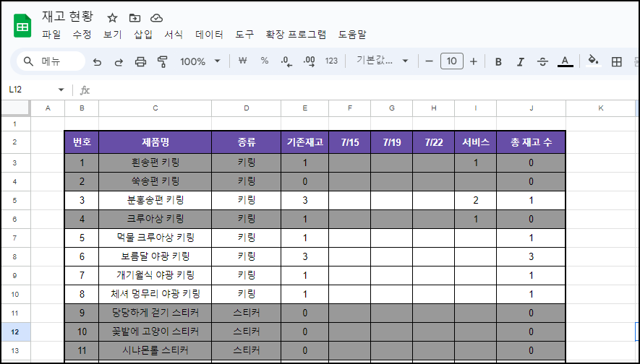The image size is (640, 364).
Task: Click the redo arrow icon
Action: pos(119,61)
